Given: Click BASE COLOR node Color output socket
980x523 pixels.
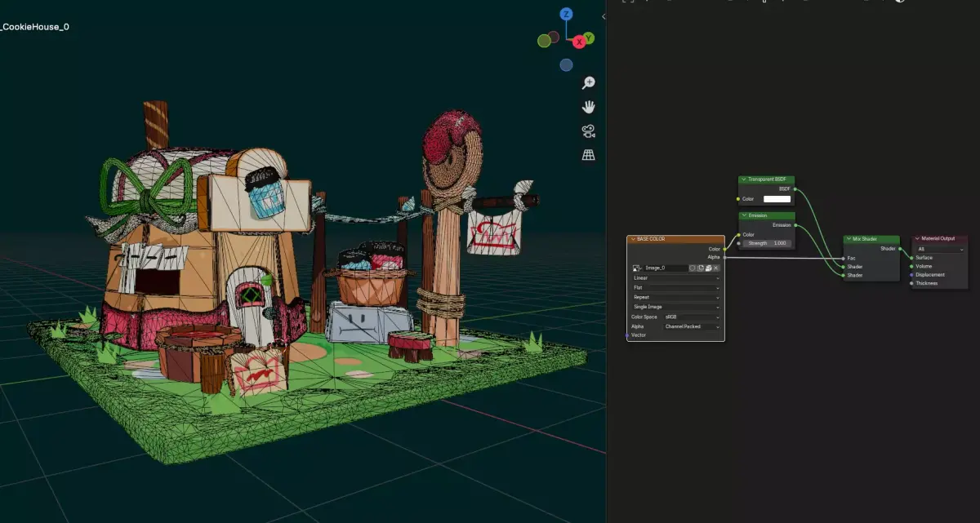Looking at the screenshot, I should 724,249.
